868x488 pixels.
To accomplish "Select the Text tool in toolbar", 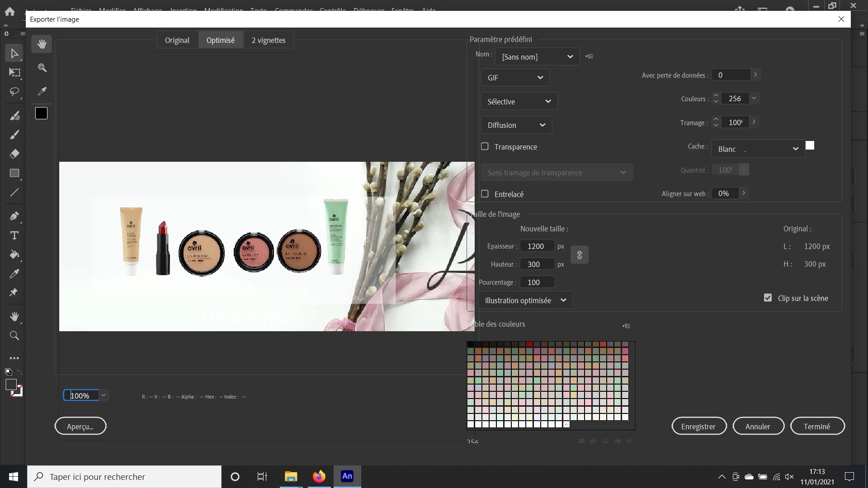I will pyautogui.click(x=14, y=235).
